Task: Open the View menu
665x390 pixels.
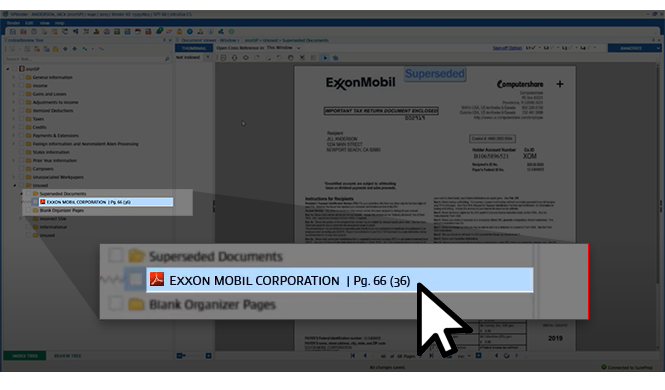Action: (x=44, y=23)
